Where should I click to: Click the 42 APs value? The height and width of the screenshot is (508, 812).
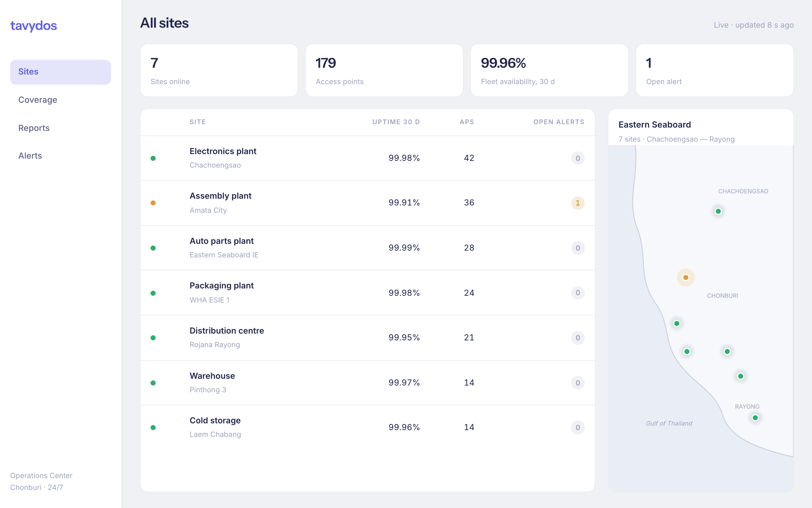tap(469, 158)
